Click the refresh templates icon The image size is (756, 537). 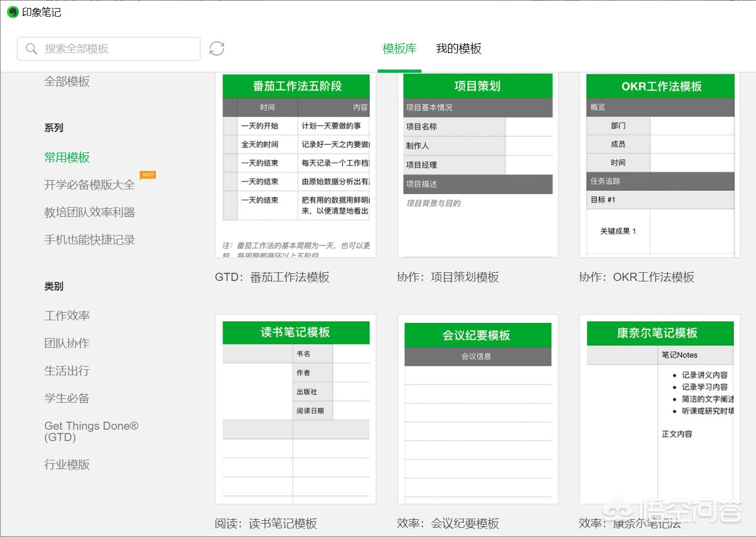[x=216, y=49]
